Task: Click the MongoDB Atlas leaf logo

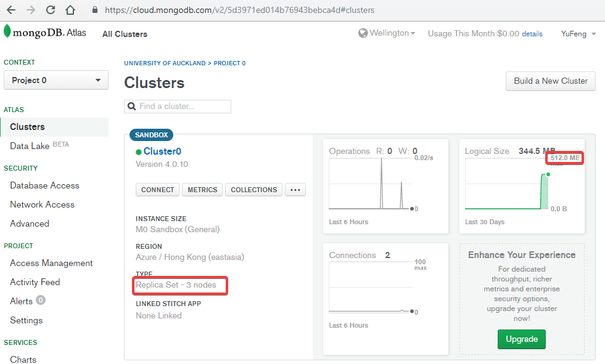Action: tap(7, 31)
